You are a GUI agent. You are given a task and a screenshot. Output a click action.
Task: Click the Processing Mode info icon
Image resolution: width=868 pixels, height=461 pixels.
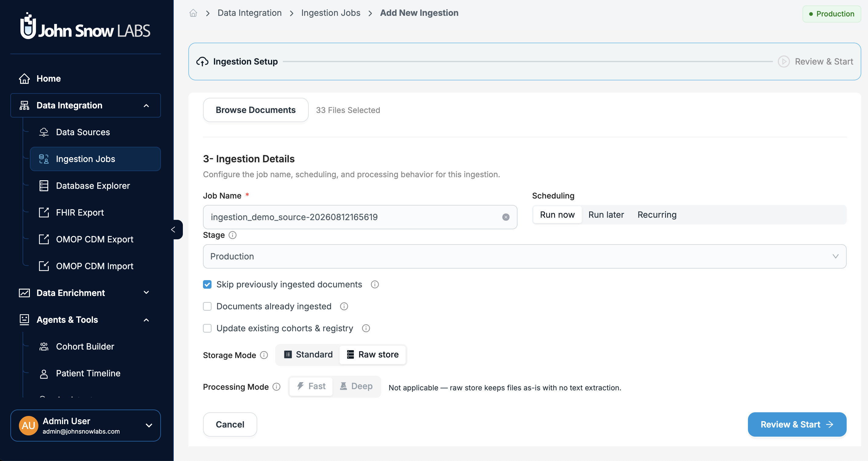tap(276, 387)
